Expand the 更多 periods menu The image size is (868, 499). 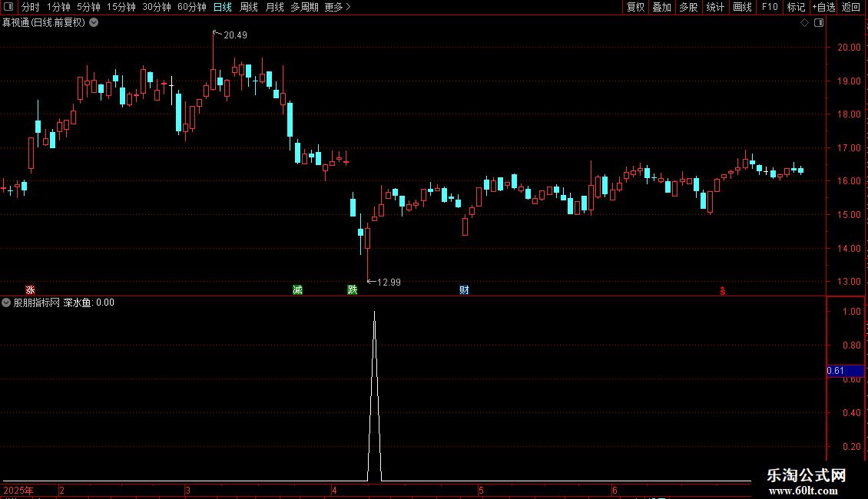(x=337, y=7)
